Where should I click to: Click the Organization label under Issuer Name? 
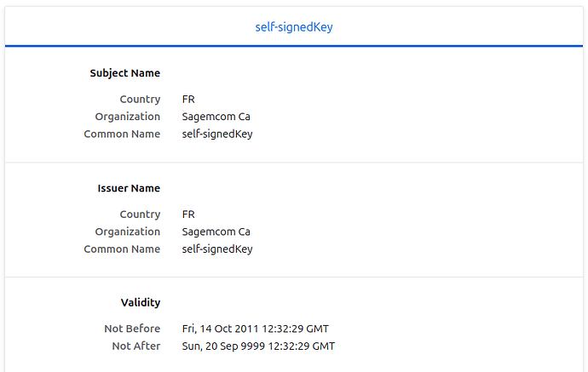pos(127,232)
